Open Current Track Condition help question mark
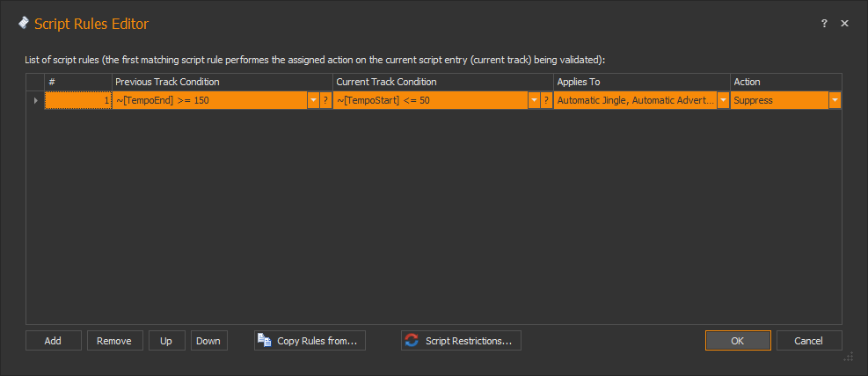Screen dimensions: 868x376 coord(546,100)
